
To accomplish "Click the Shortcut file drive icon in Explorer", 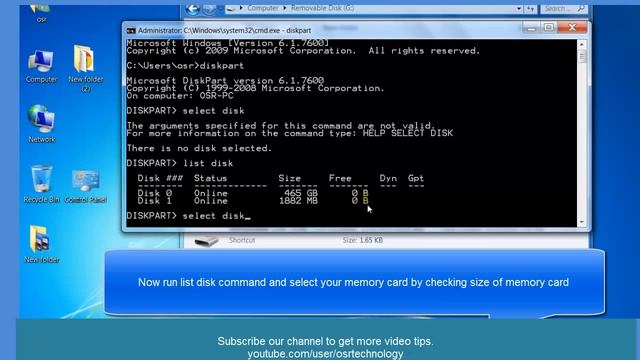I will [206, 240].
